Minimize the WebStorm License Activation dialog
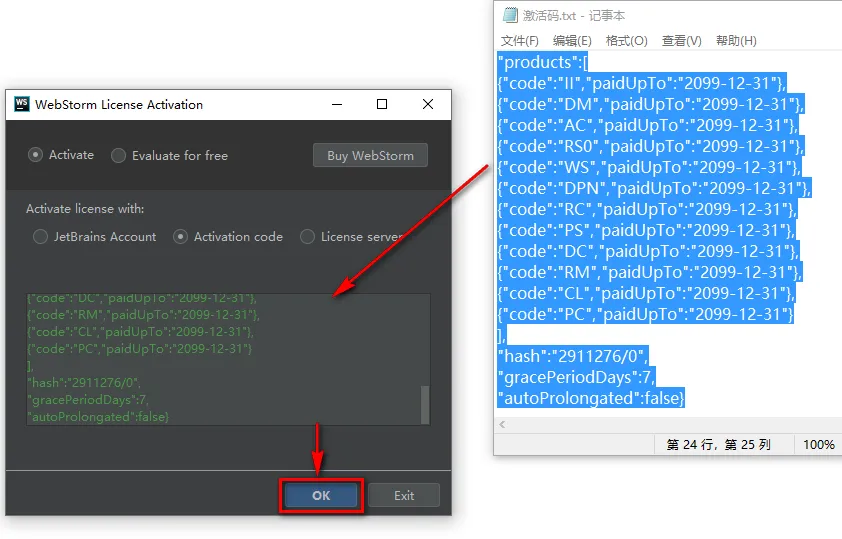Image resolution: width=842 pixels, height=539 pixels. 337,104
